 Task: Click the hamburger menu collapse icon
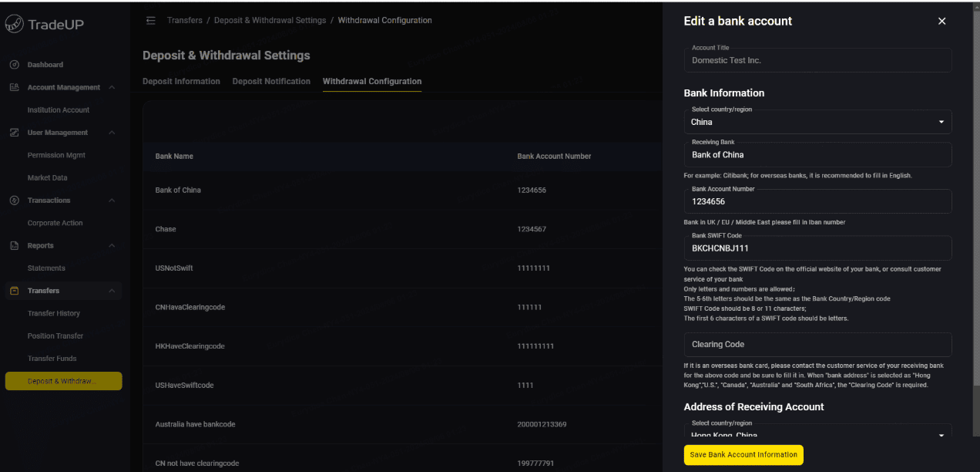coord(151,20)
